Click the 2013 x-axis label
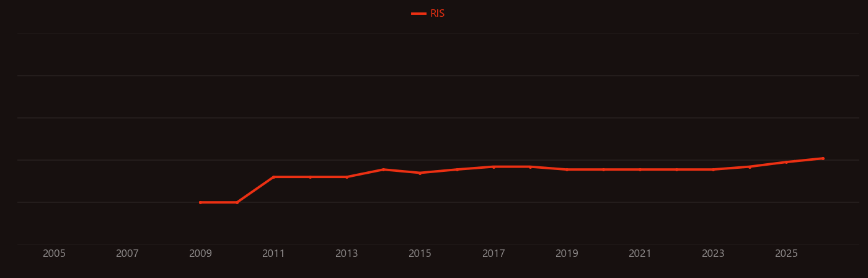The height and width of the screenshot is (278, 868). pos(347,254)
